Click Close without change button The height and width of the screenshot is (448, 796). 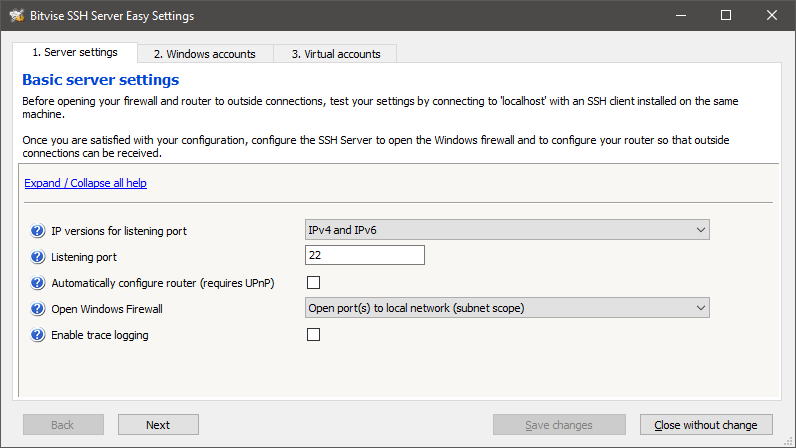pos(706,425)
